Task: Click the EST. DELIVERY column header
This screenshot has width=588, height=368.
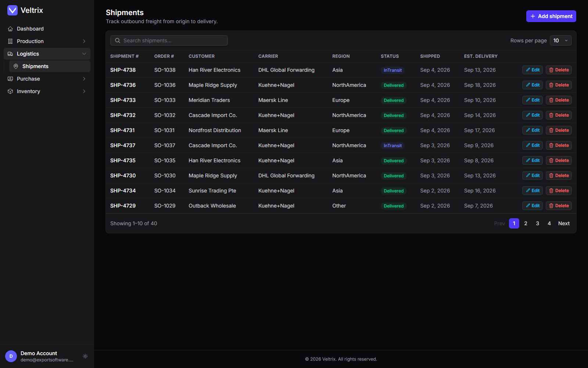Action: point(481,56)
